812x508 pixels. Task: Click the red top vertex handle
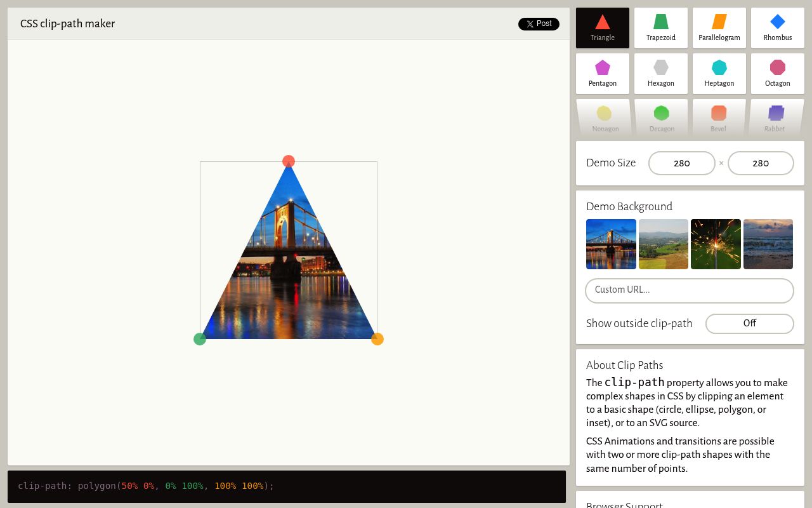(x=289, y=161)
